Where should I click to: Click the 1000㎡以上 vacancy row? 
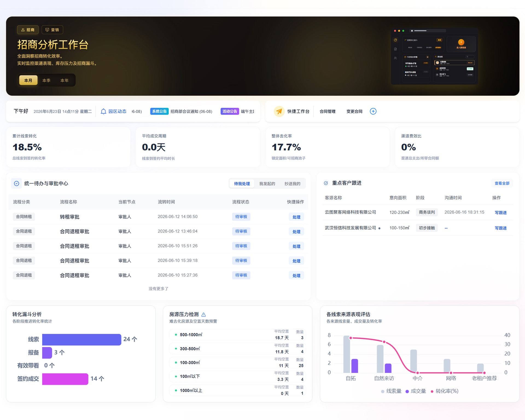tap(237, 390)
